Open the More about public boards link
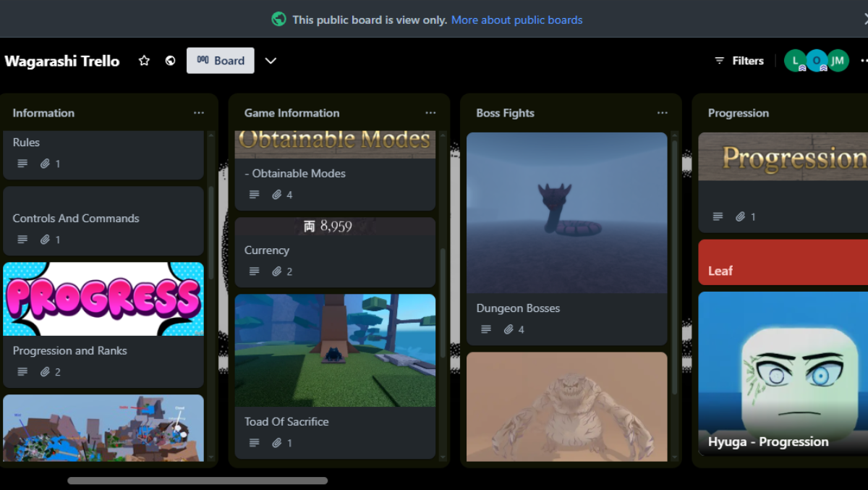 [x=516, y=20]
